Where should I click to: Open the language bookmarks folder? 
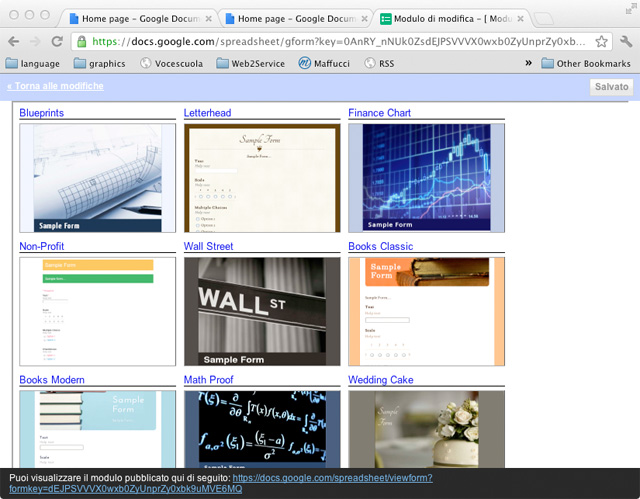click(33, 63)
